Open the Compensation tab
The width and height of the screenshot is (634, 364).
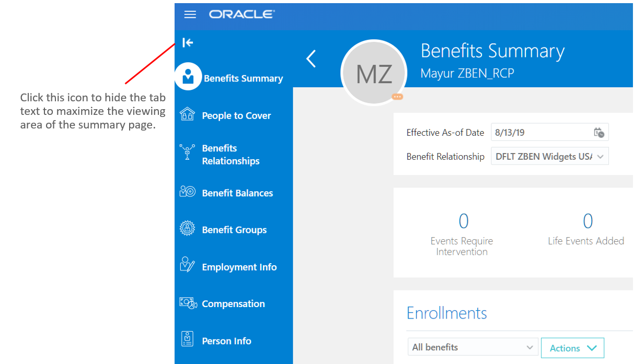pos(233,304)
